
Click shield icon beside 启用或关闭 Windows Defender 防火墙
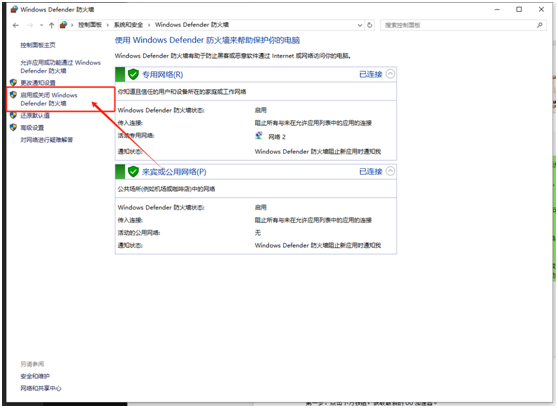click(x=14, y=95)
